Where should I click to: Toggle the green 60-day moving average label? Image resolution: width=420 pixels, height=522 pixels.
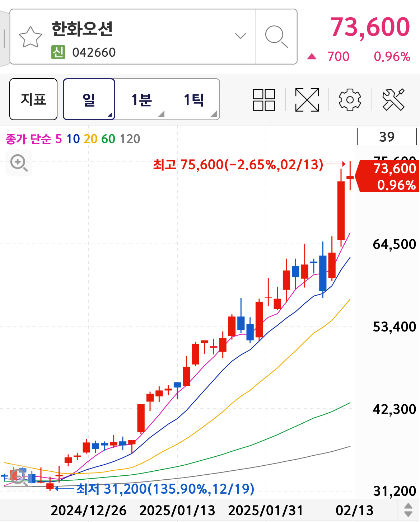(x=108, y=139)
